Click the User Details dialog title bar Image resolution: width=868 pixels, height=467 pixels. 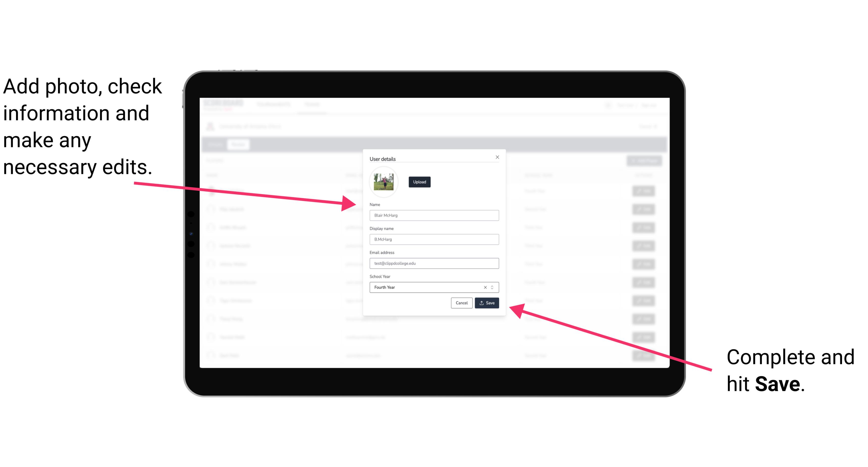434,158
